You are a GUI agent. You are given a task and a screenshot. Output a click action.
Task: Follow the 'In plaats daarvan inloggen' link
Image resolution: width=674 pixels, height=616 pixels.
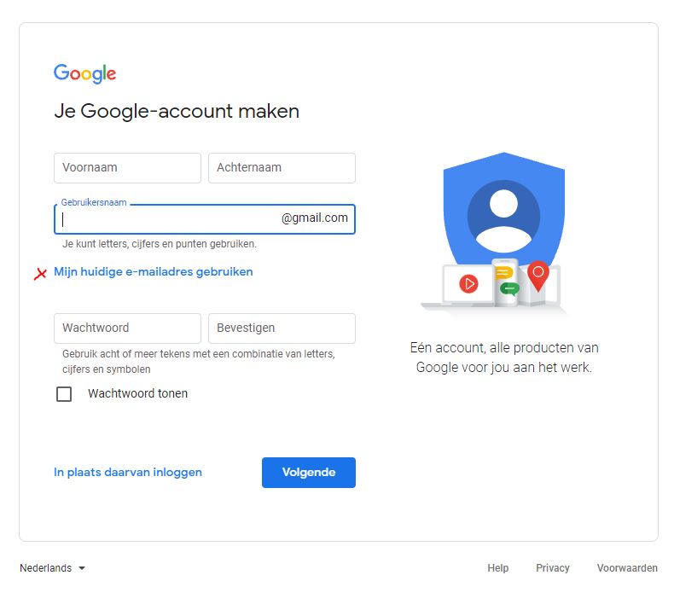pos(128,472)
